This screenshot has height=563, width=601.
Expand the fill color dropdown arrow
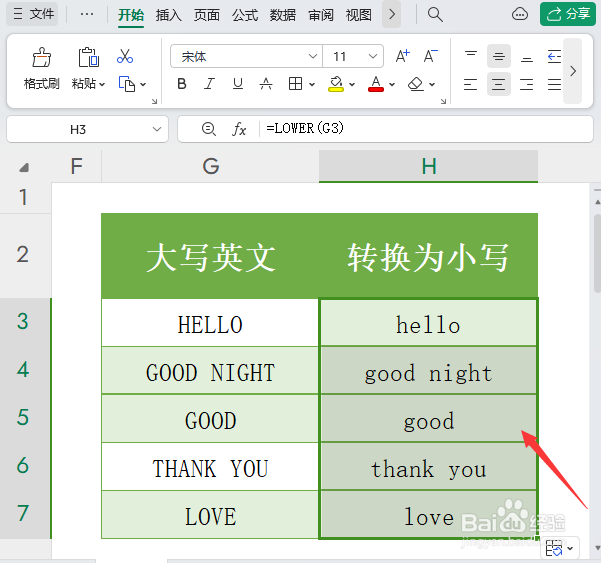coord(352,84)
